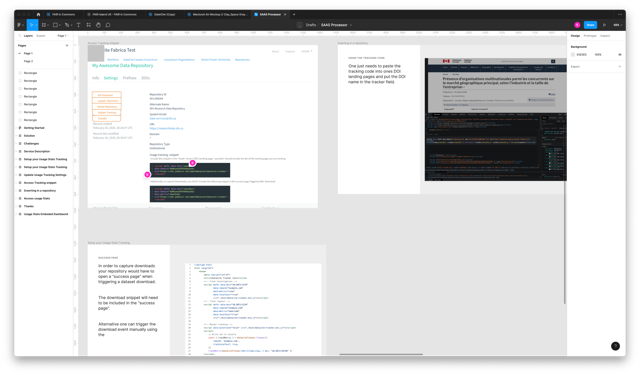Edit the background hex value field
This screenshot has width=640, height=375.
(x=582, y=55)
